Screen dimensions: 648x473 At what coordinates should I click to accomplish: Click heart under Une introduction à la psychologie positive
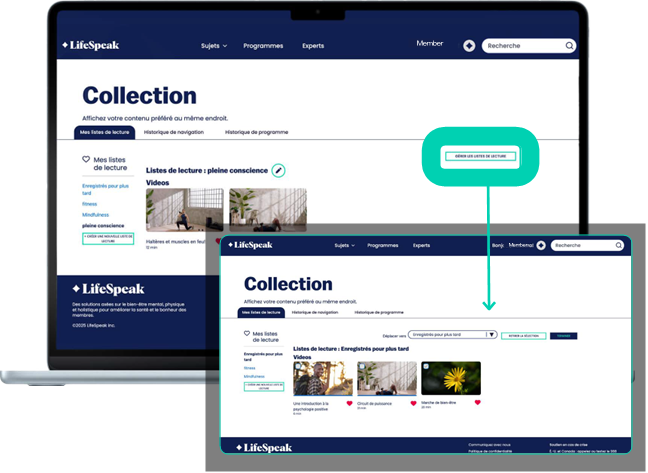click(349, 403)
